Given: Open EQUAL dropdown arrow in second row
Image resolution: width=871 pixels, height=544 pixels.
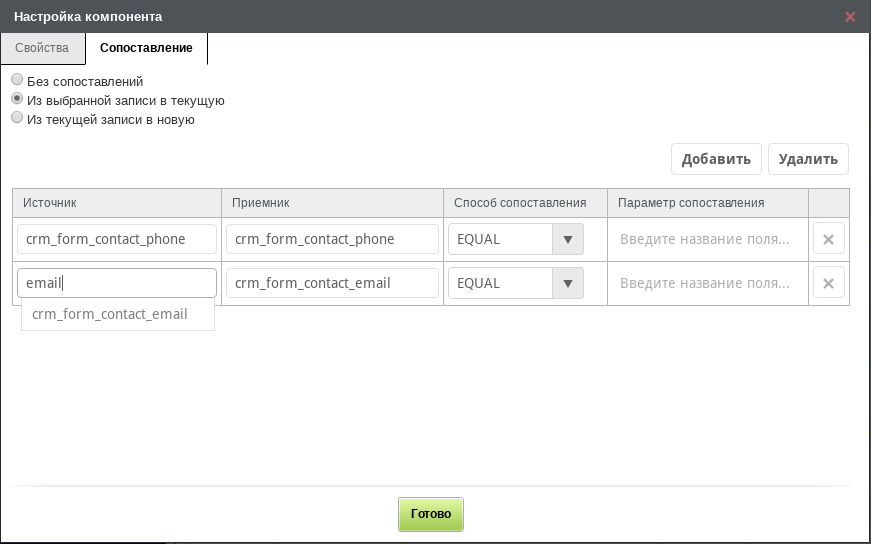Looking at the screenshot, I should (x=568, y=283).
